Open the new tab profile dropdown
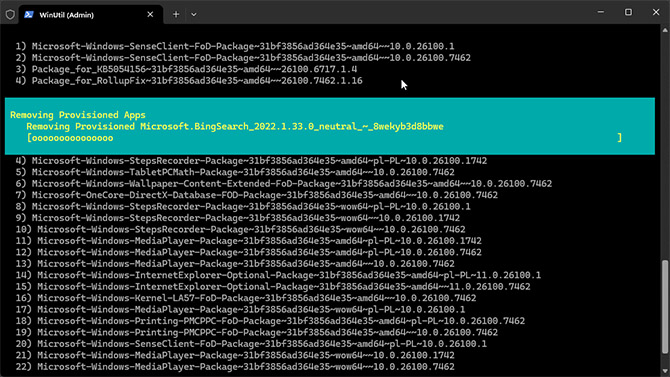Viewport: 670px width, 377px height. (x=194, y=15)
